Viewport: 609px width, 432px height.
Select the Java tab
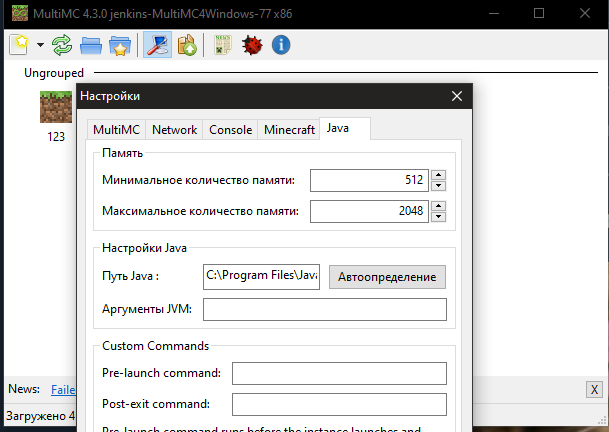345,128
